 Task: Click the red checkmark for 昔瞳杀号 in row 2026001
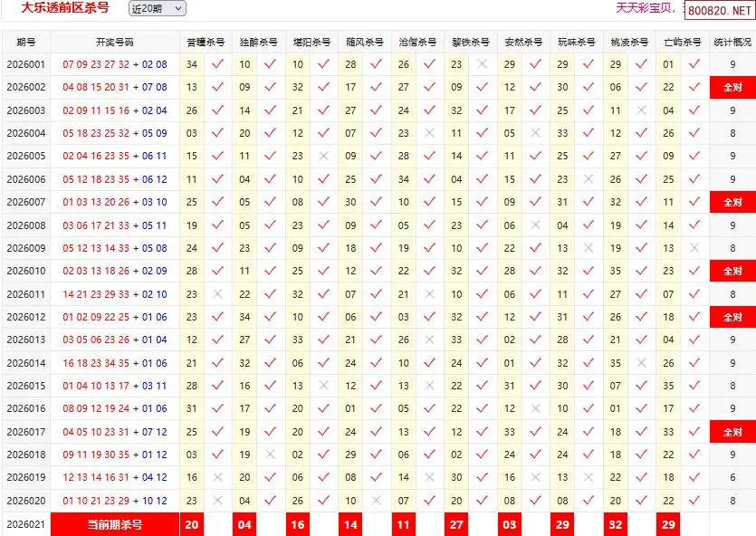point(216,64)
